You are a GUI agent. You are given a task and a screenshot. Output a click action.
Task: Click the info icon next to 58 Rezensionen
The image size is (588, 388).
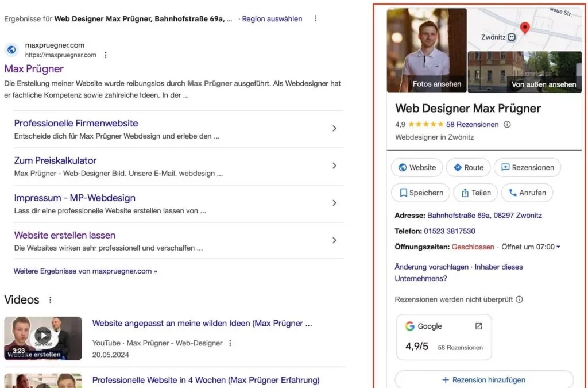click(x=507, y=124)
